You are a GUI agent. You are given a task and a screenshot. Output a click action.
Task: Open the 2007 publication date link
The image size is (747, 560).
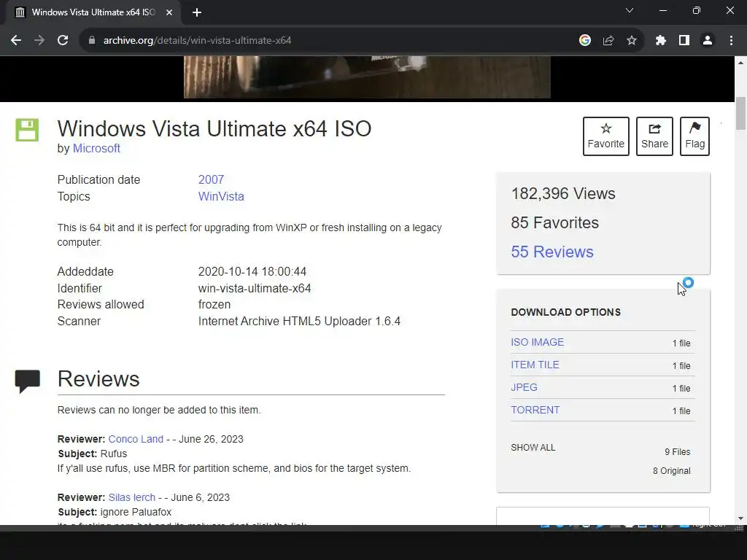point(211,179)
